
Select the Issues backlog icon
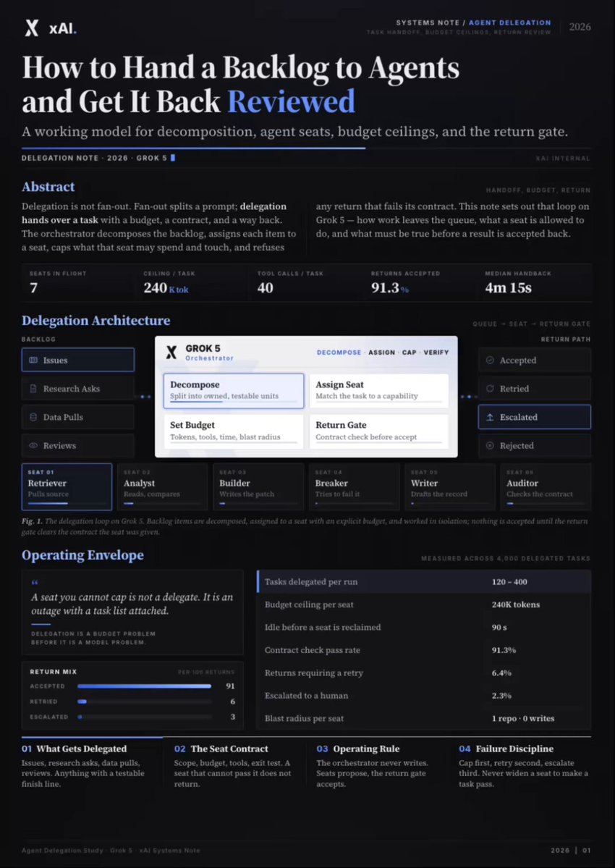point(33,360)
